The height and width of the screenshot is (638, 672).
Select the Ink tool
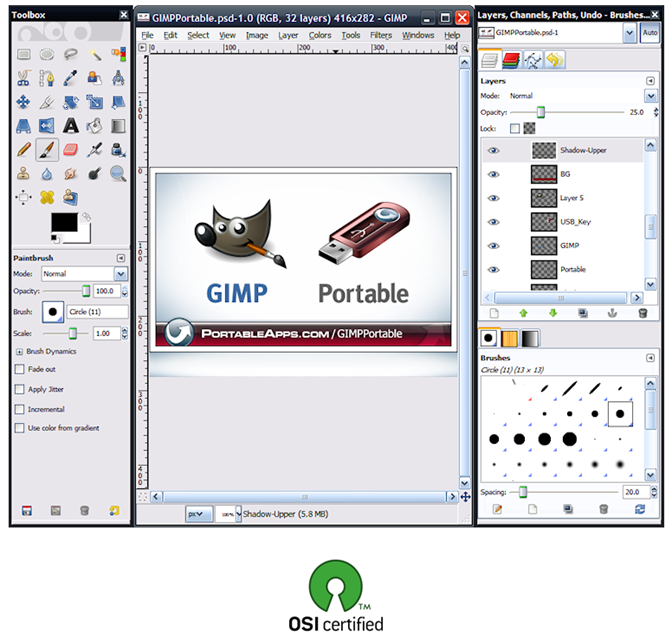click(x=118, y=150)
